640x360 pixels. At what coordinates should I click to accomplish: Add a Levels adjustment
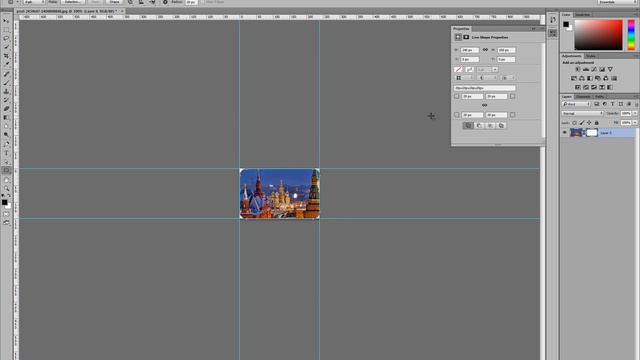pos(586,69)
